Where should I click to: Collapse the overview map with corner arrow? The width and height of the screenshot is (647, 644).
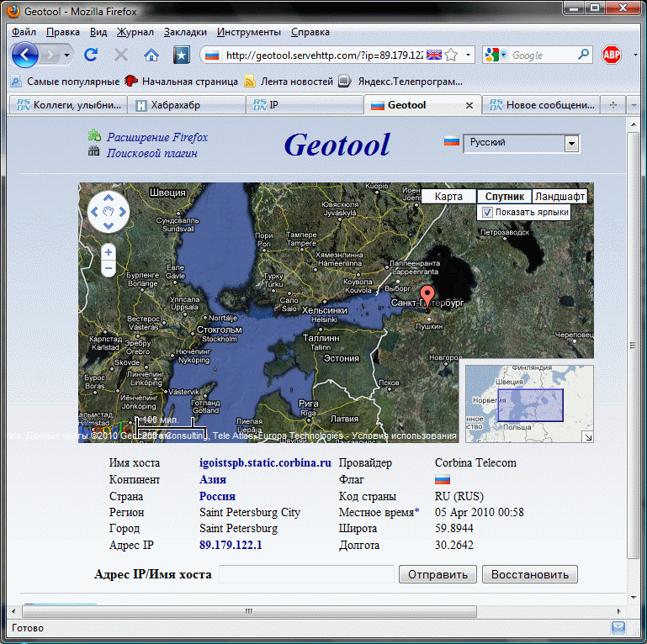click(x=588, y=437)
